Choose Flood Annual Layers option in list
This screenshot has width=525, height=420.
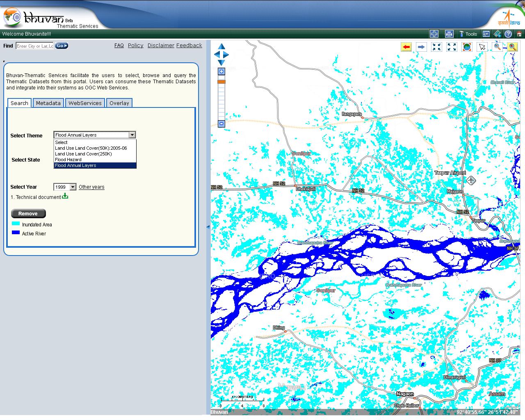pyautogui.click(x=95, y=165)
